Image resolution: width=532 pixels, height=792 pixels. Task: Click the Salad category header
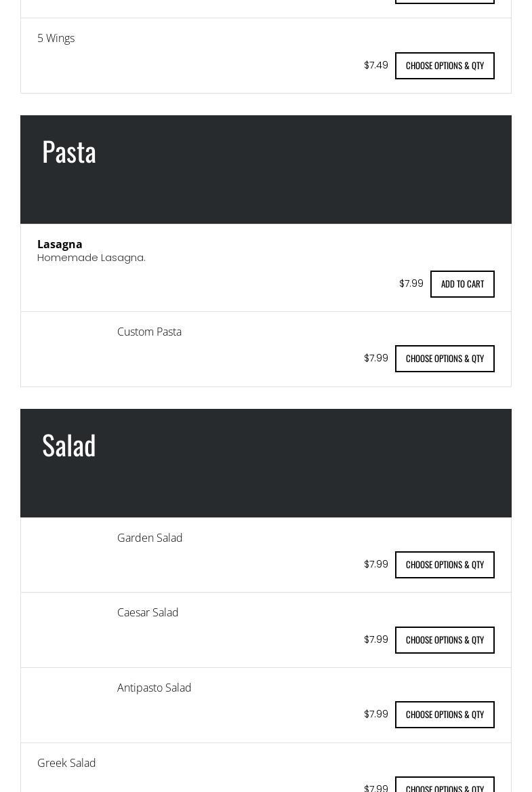69,446
